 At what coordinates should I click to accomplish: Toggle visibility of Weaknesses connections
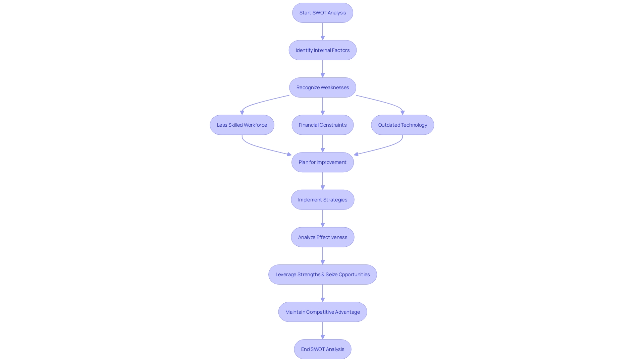(x=322, y=87)
